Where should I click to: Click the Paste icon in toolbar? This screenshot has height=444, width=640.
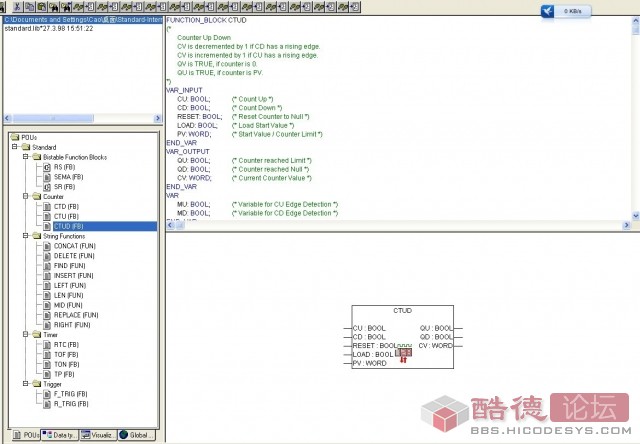[42, 6]
